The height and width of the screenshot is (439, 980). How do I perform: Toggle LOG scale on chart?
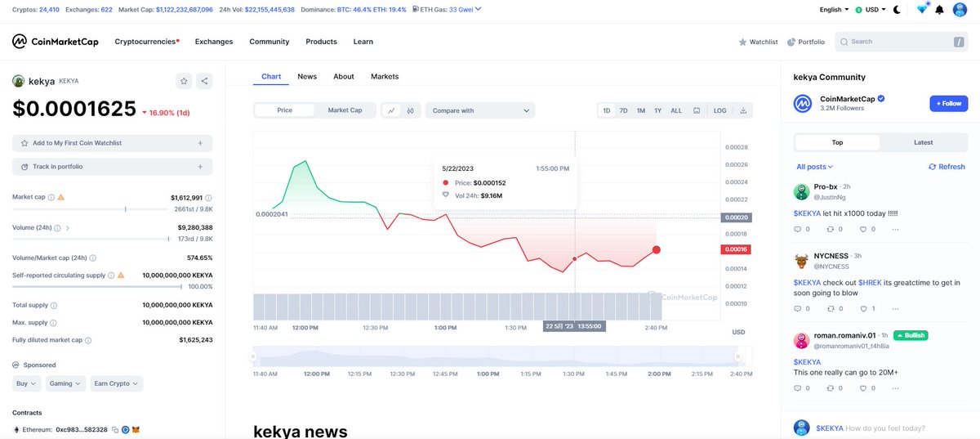719,110
